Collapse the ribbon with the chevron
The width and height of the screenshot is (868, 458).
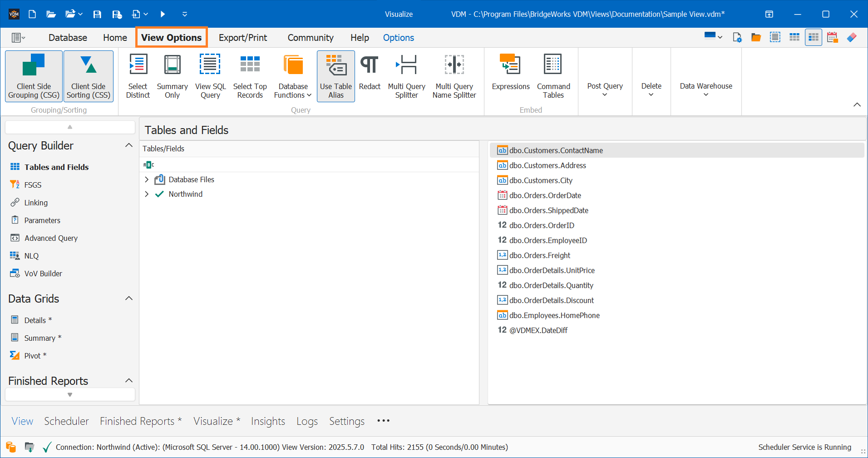(x=857, y=105)
